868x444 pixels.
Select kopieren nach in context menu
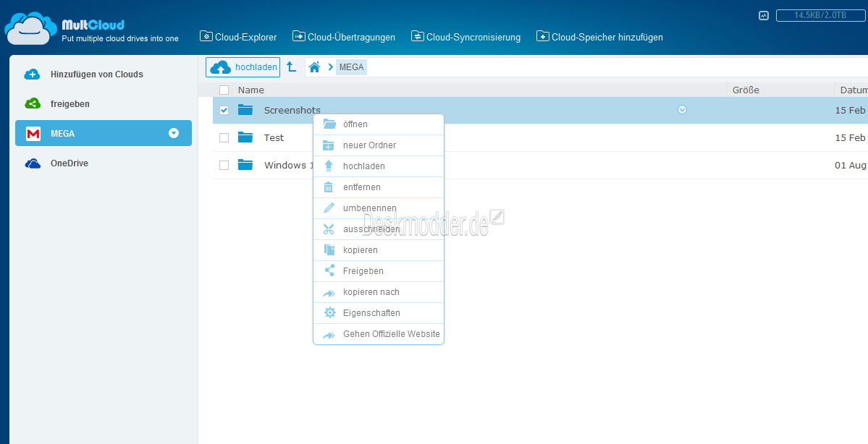pos(379,292)
